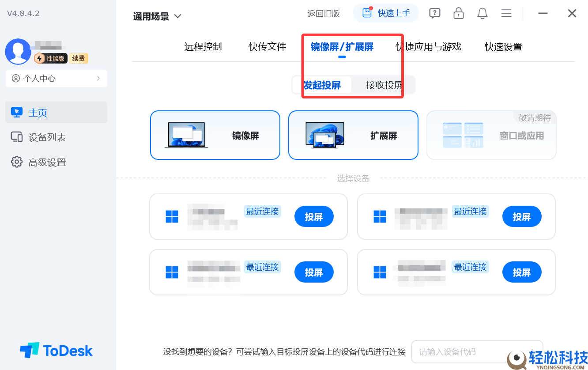Click Windows icon of lower-left device
Viewport: 588px width, 370px height.
pos(172,272)
